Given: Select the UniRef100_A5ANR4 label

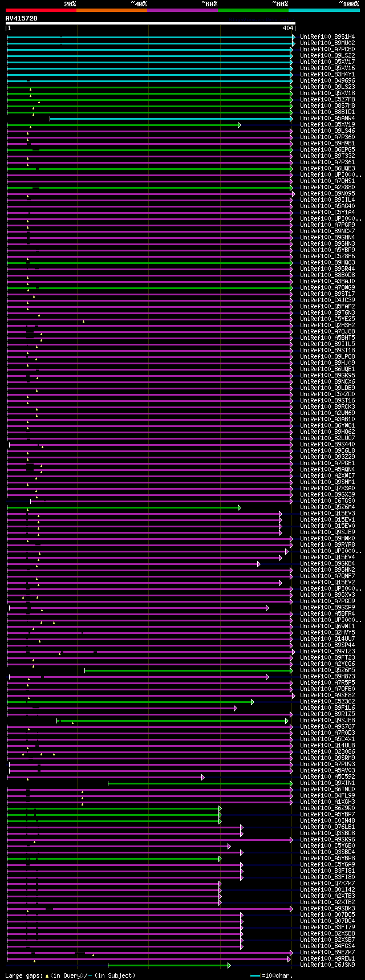Looking at the screenshot, I should pos(327,118).
